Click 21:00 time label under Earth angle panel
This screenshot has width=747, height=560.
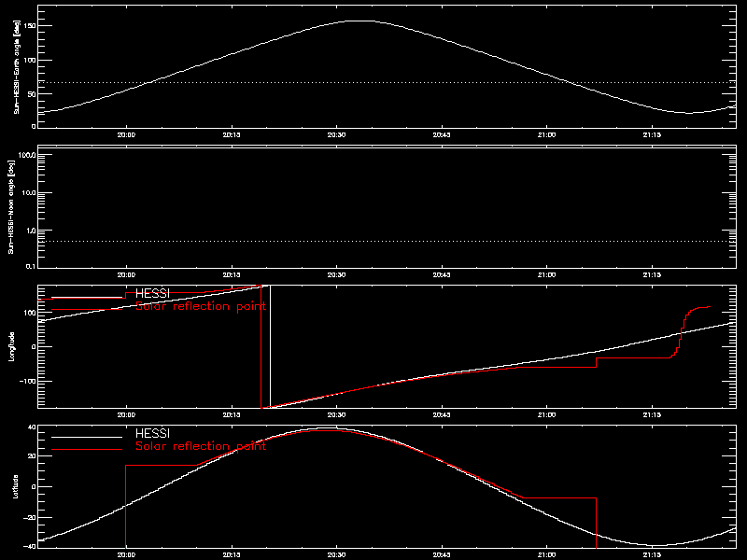click(547, 134)
